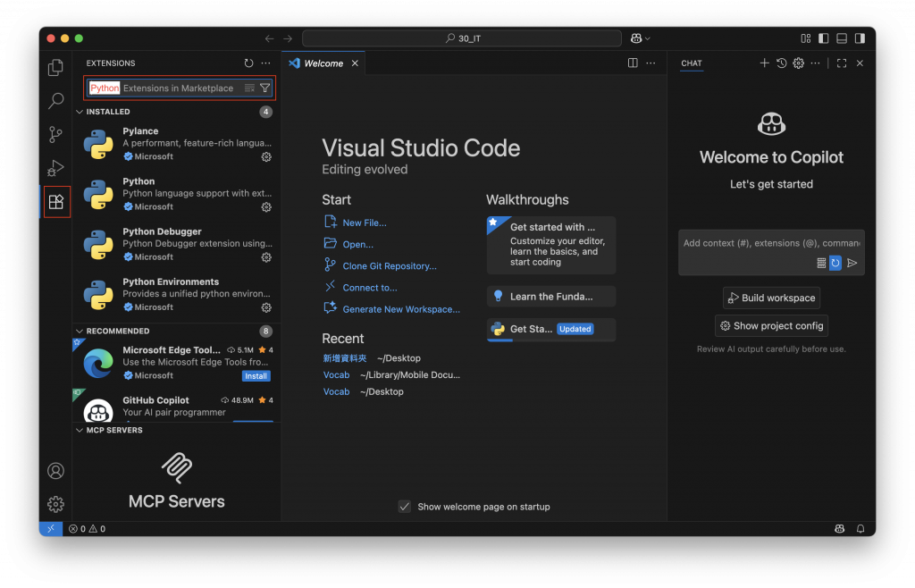Open the Run and Debug view
The image size is (915, 588).
click(x=55, y=168)
